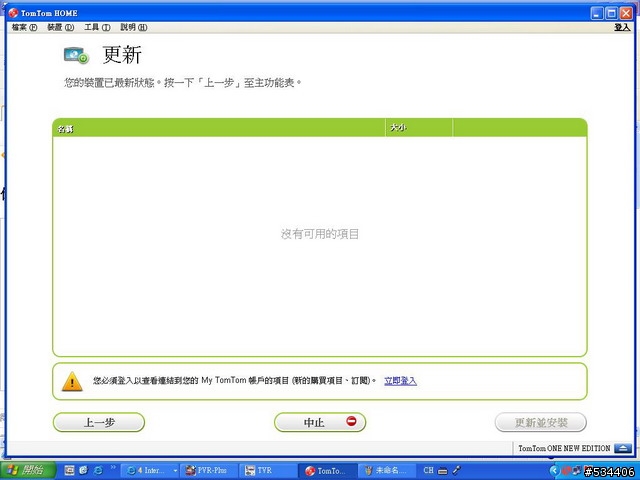
Task: Sort the list by 名稱 name column
Action: pos(219,128)
